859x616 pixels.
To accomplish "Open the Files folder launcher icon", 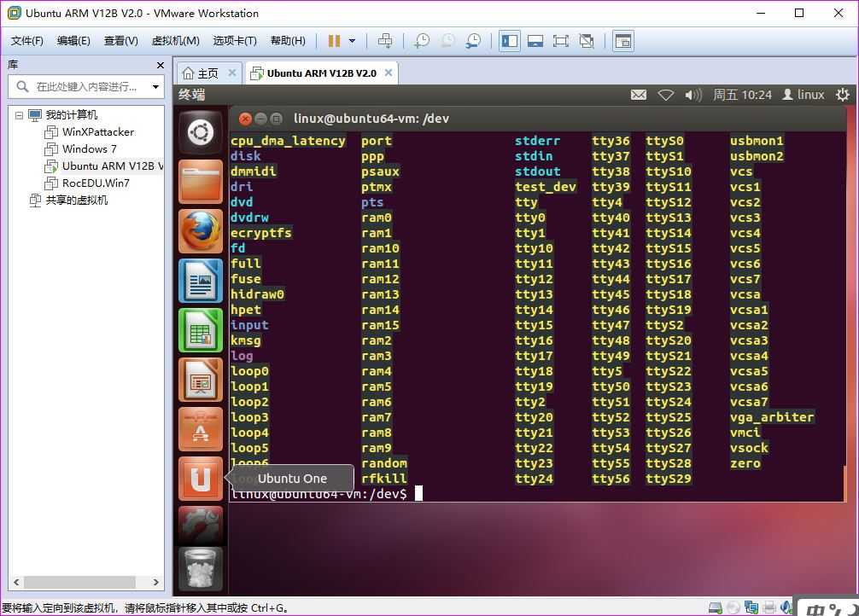I will click(x=201, y=182).
